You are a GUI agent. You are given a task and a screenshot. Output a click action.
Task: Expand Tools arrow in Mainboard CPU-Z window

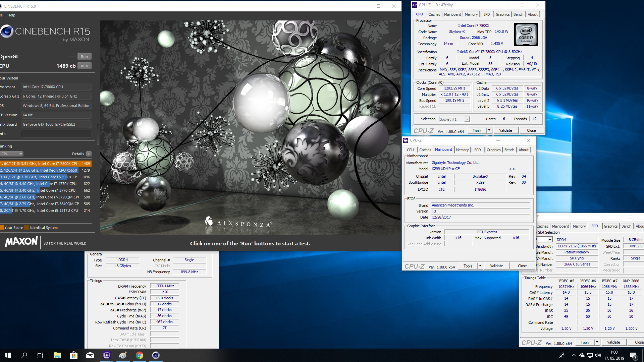click(x=480, y=266)
